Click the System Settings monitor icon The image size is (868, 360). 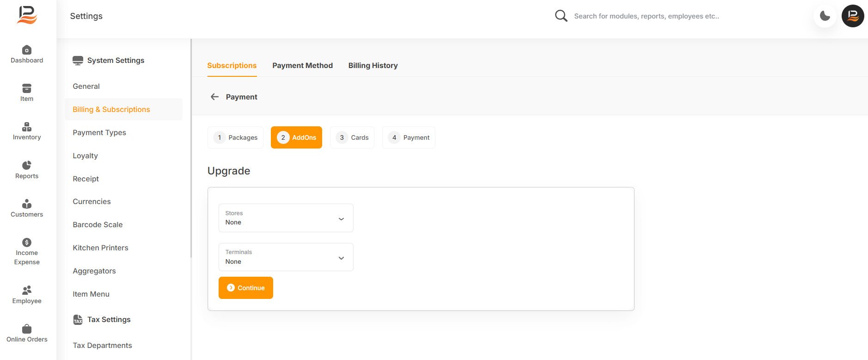(78, 61)
